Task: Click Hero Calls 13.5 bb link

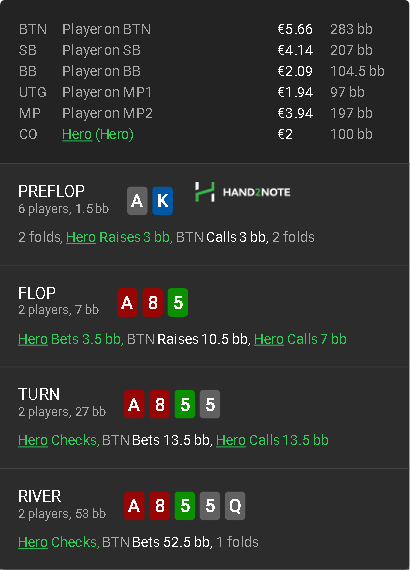Action: click(272, 440)
